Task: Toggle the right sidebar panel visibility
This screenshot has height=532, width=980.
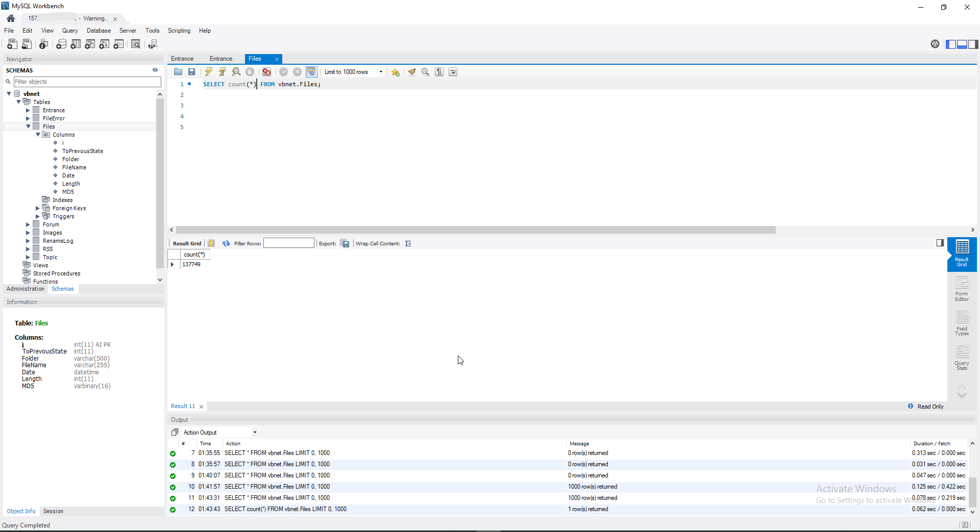Action: pyautogui.click(x=973, y=44)
